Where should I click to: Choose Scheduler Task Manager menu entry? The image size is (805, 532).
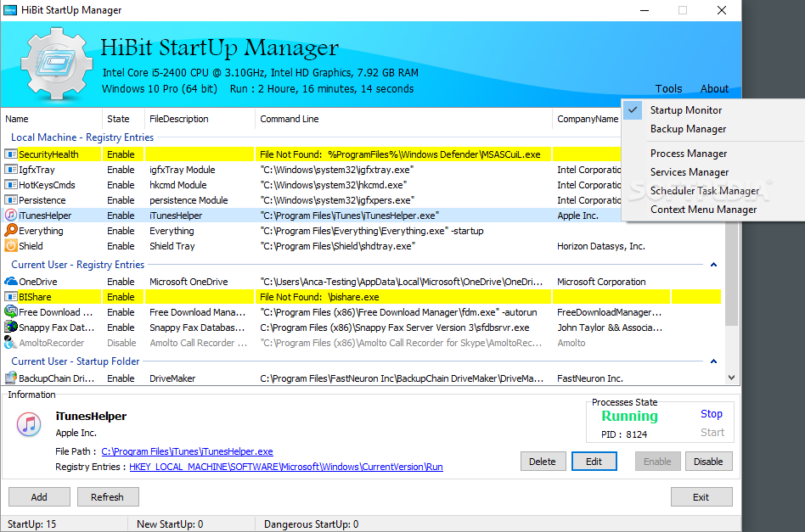coord(705,191)
